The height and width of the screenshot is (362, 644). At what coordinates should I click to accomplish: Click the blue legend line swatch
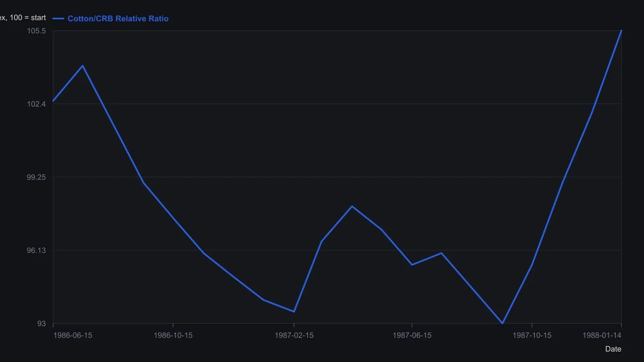click(58, 19)
